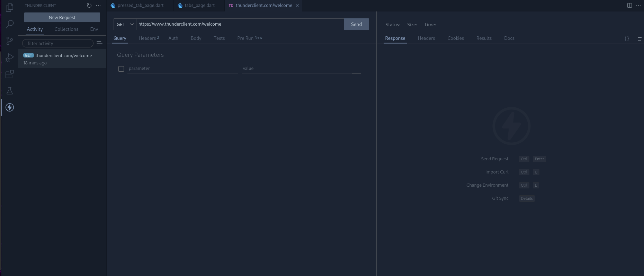This screenshot has height=276, width=644.
Task: Click the Thunder Client lightning icon
Action: click(10, 107)
